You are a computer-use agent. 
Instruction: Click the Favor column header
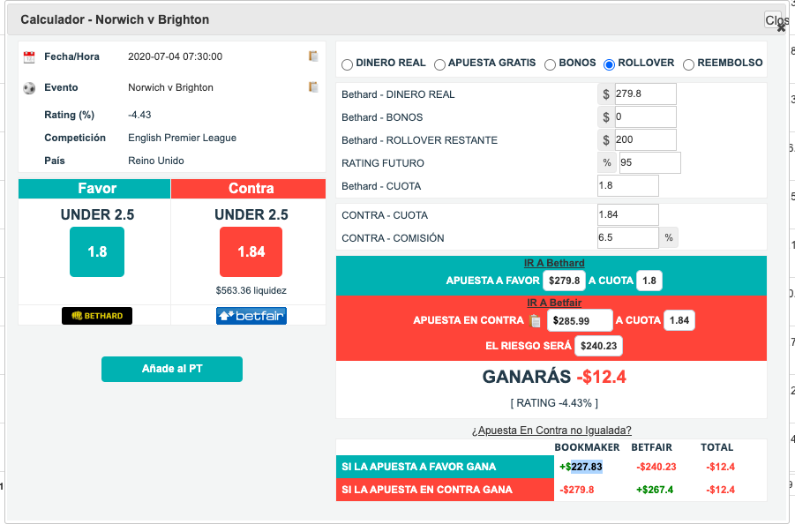pyautogui.click(x=94, y=189)
